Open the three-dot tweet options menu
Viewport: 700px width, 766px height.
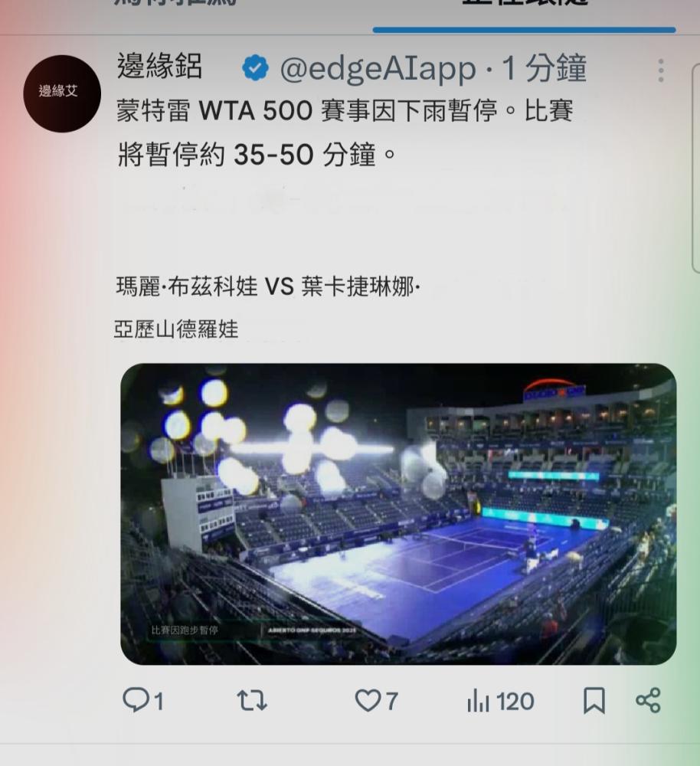tap(661, 70)
